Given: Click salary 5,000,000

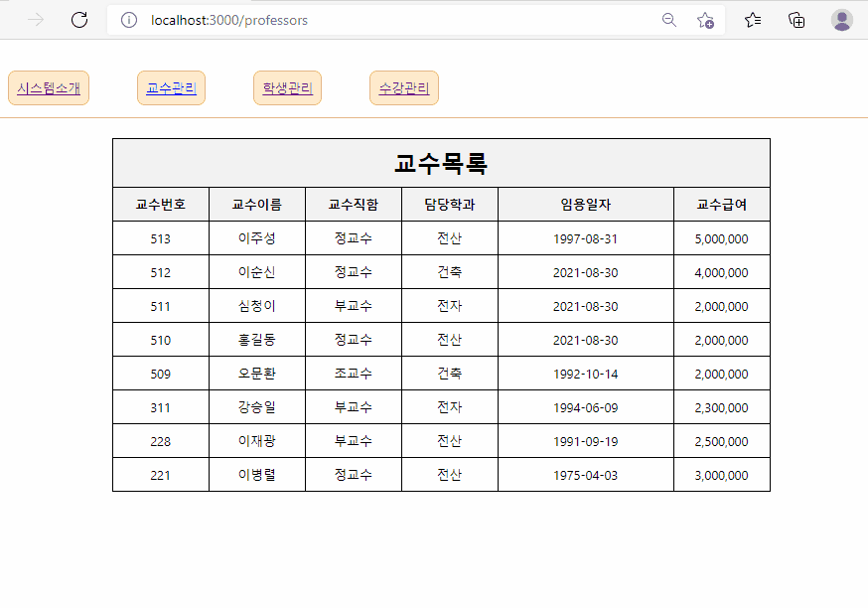Looking at the screenshot, I should 722,238.
